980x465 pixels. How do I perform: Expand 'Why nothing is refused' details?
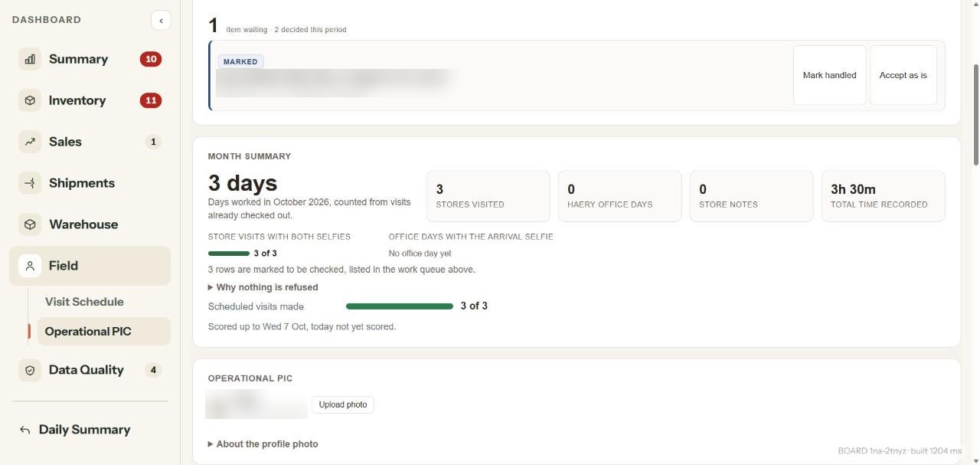[x=263, y=287]
